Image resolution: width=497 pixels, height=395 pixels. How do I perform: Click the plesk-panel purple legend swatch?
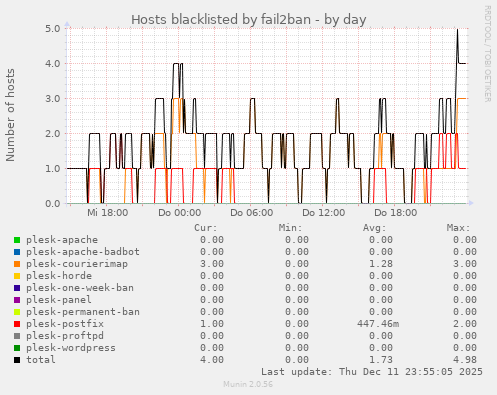17,300
